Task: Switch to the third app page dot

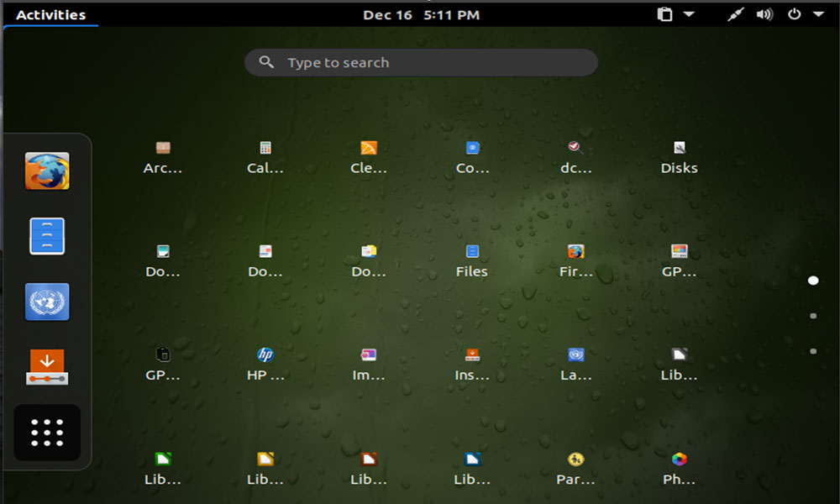Action: pyautogui.click(x=813, y=351)
